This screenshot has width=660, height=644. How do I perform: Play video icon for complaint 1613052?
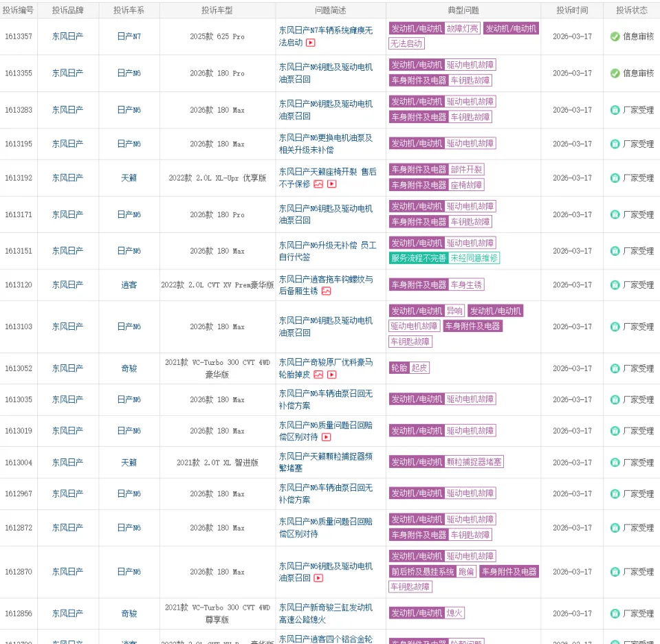[331, 375]
